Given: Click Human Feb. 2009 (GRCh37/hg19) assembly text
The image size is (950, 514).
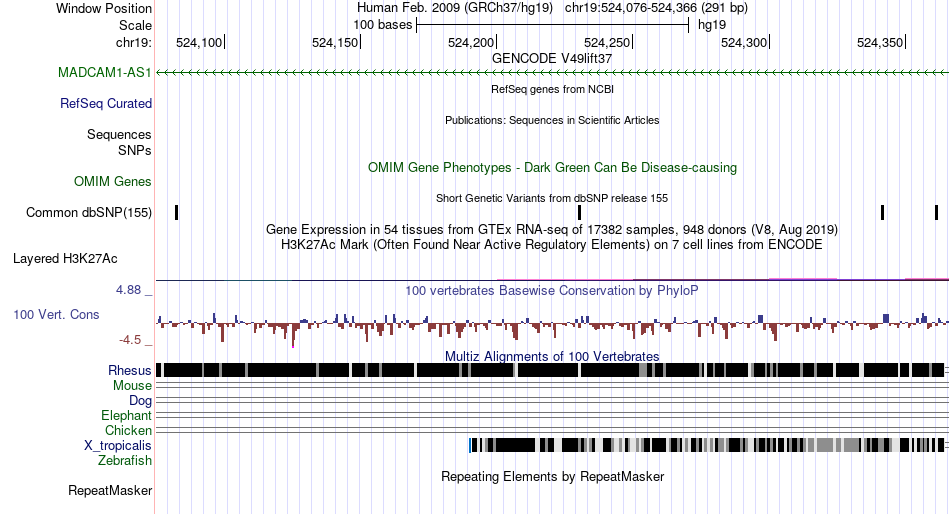Looking at the screenshot, I should [x=455, y=8].
